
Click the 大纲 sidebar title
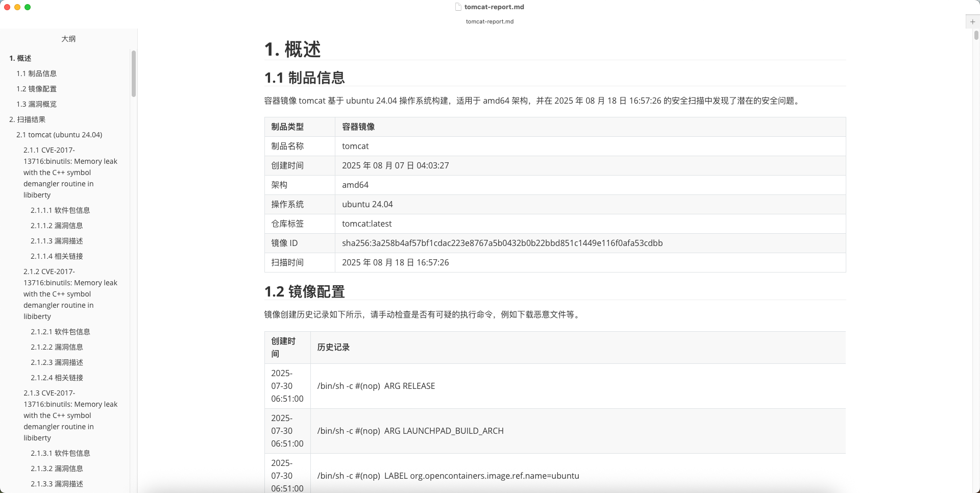[x=68, y=39]
